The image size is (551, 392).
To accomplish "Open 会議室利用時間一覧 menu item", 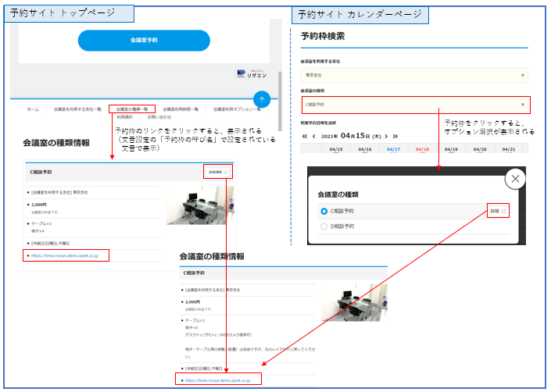I will (181, 109).
